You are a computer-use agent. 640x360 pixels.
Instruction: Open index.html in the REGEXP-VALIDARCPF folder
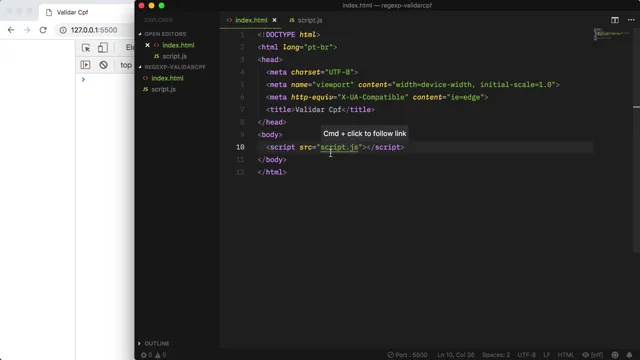167,78
